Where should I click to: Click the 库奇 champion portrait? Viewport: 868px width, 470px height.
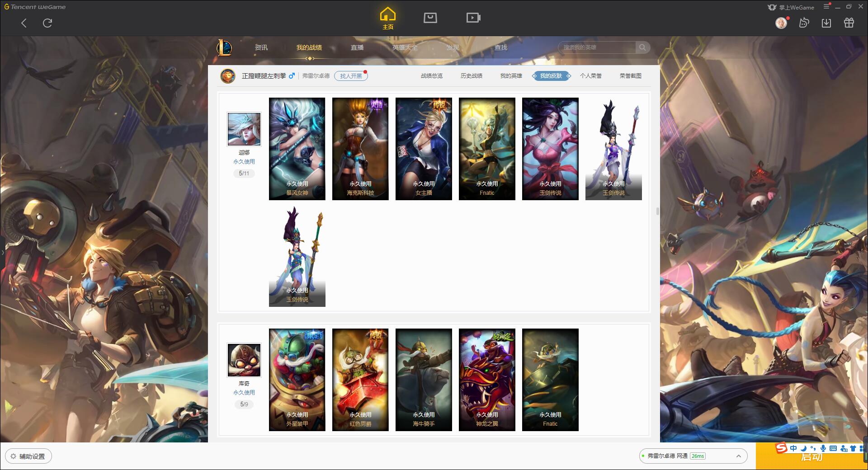244,360
